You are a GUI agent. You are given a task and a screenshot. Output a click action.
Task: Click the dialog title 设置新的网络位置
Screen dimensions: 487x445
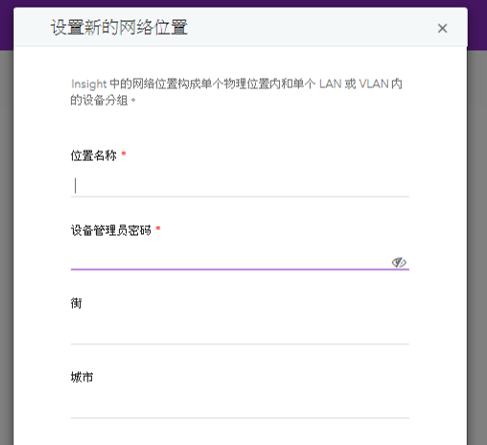click(x=119, y=27)
